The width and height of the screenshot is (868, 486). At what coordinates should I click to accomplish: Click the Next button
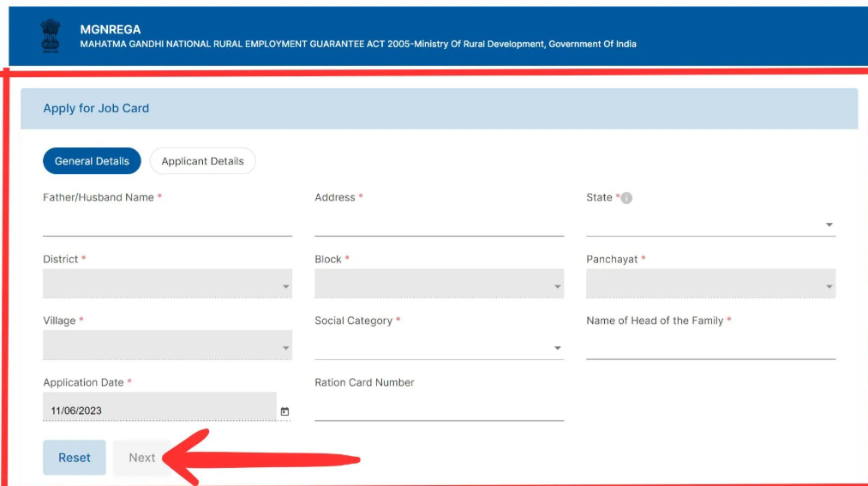click(141, 458)
